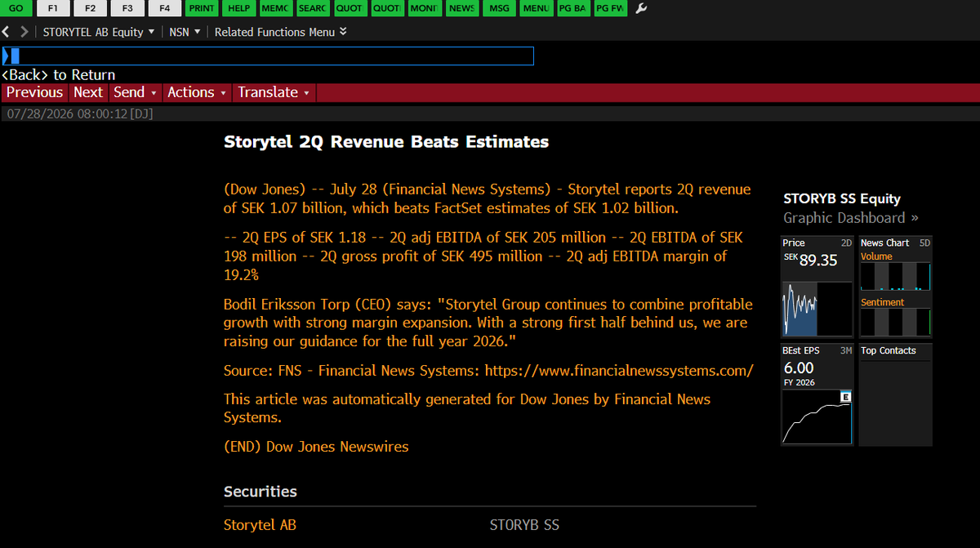Click the <Back> to Return text
The height and width of the screenshot is (548, 980).
point(58,74)
